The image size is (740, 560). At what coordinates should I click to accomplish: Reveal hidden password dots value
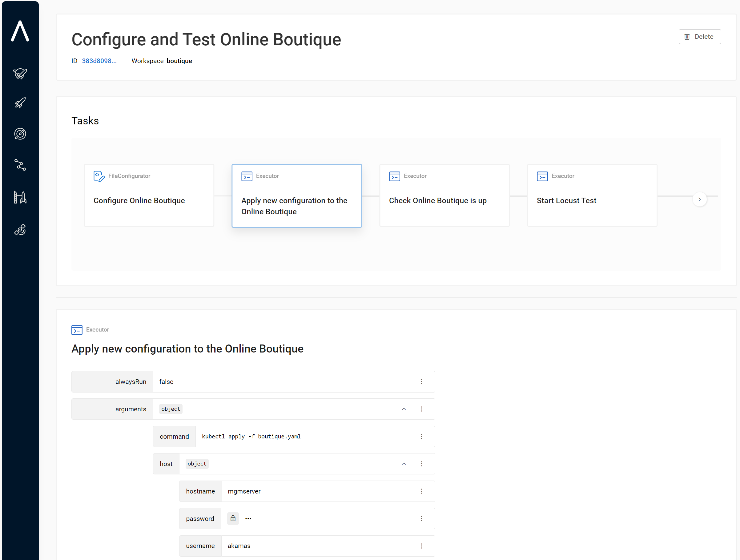coord(248,518)
